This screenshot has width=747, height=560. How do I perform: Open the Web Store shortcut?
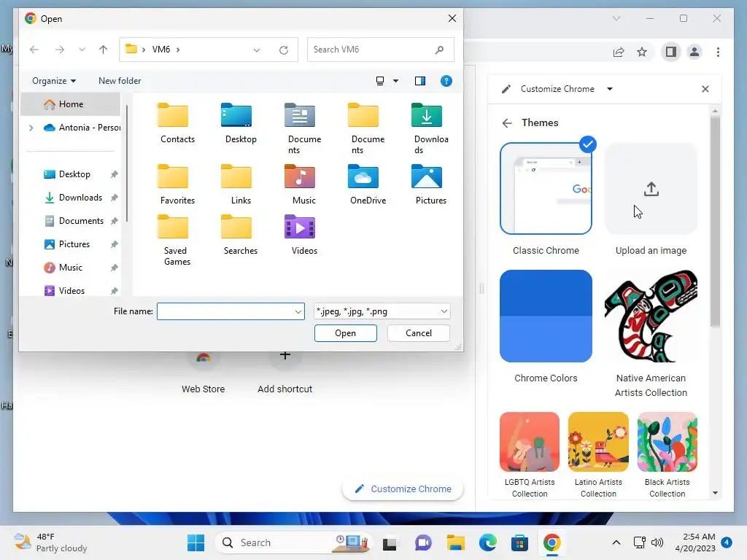203,374
